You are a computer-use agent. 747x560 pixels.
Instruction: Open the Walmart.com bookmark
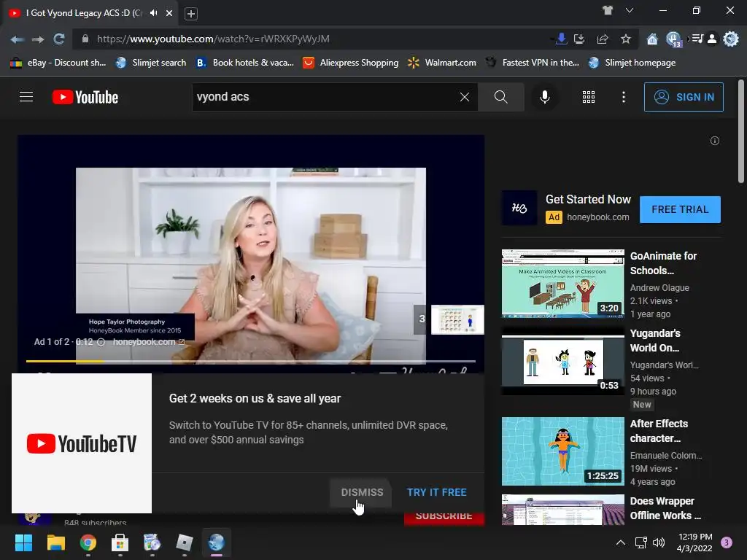[x=442, y=63]
